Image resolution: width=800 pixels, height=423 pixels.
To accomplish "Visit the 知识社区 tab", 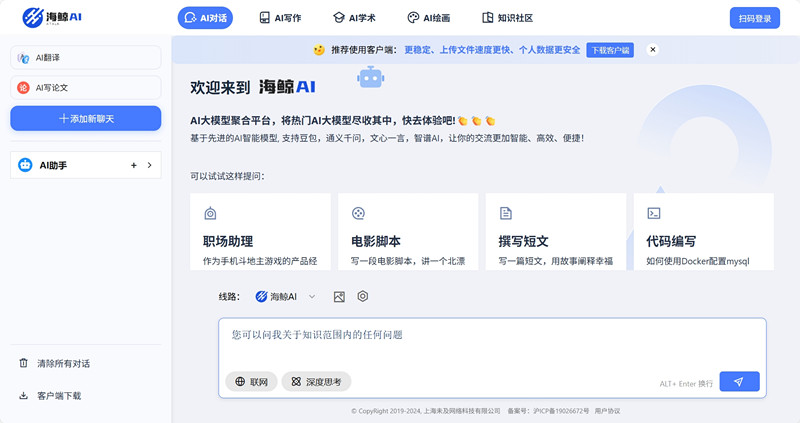I will tap(508, 18).
